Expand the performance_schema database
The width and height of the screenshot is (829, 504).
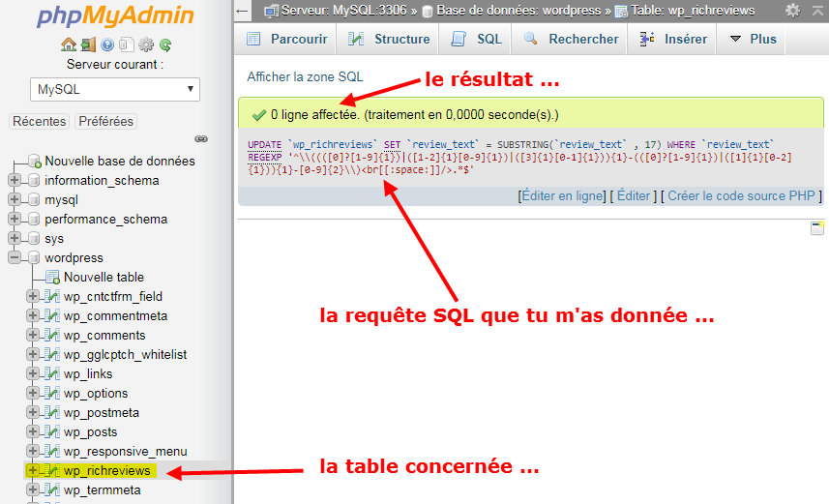coord(15,219)
